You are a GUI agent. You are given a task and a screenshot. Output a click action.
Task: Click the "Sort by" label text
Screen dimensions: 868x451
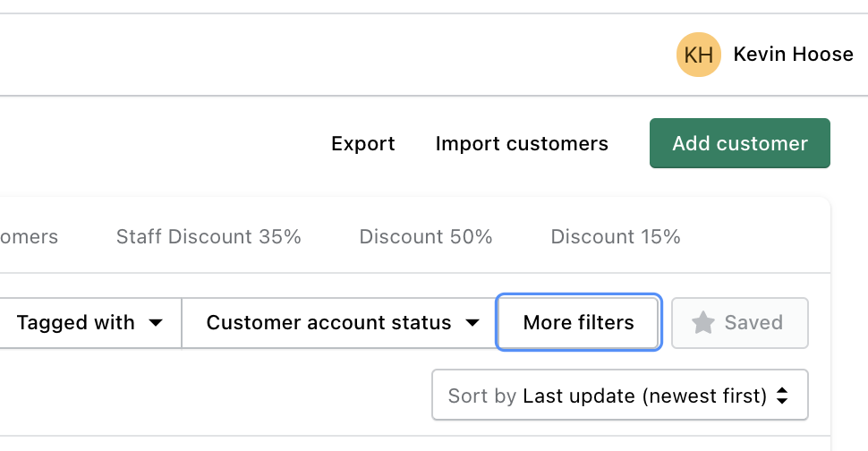pyautogui.click(x=482, y=396)
